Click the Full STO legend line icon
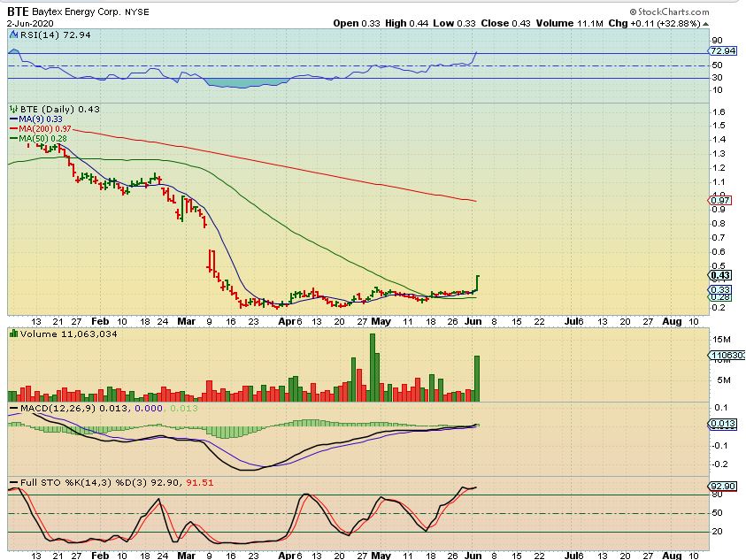Image resolution: width=746 pixels, height=560 pixels. point(13,482)
